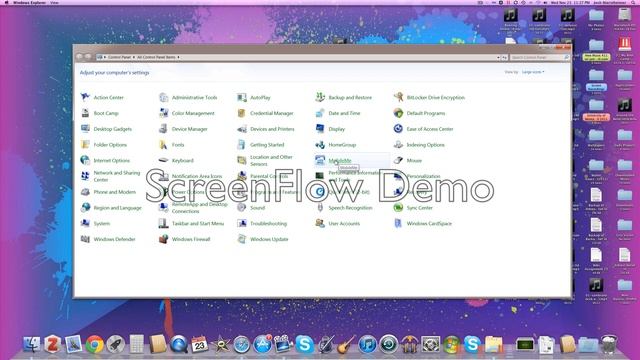
Task: Open Region and Language link
Action: [118, 208]
